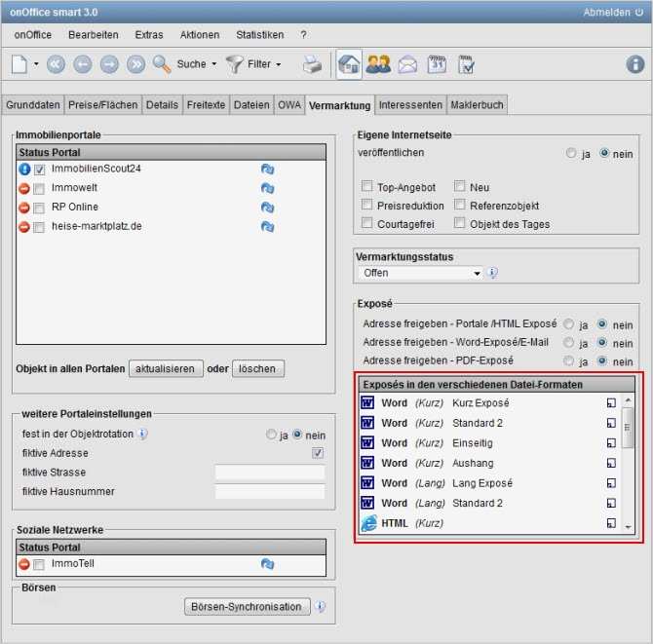
Task: Click the blue status icon beside ImmobilienScout24
Action: point(24,169)
